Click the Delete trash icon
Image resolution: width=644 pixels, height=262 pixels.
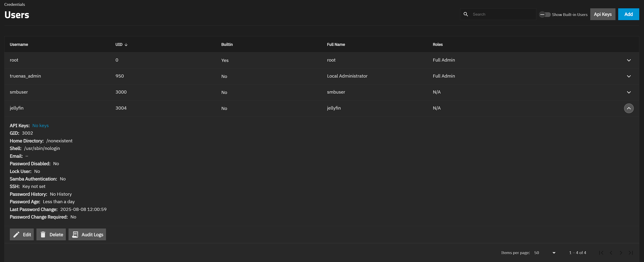[43, 235]
